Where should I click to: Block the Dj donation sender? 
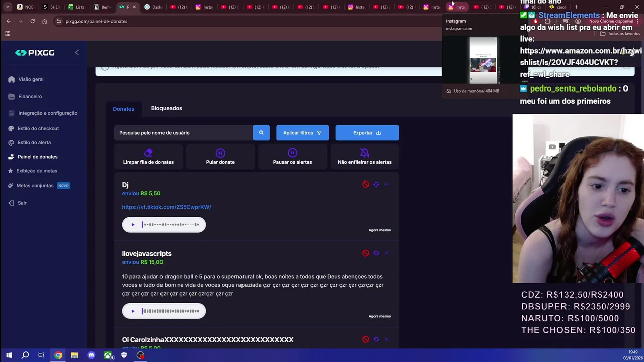point(366,185)
